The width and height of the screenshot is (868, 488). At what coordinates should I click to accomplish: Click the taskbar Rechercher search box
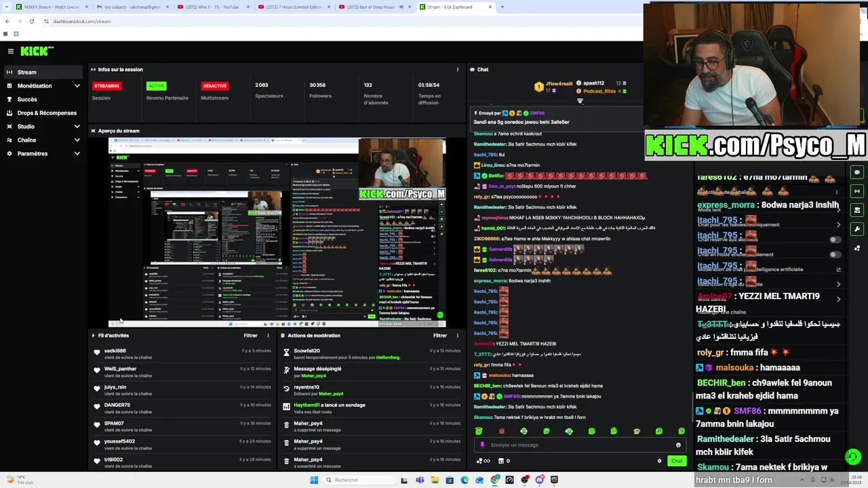click(x=359, y=480)
